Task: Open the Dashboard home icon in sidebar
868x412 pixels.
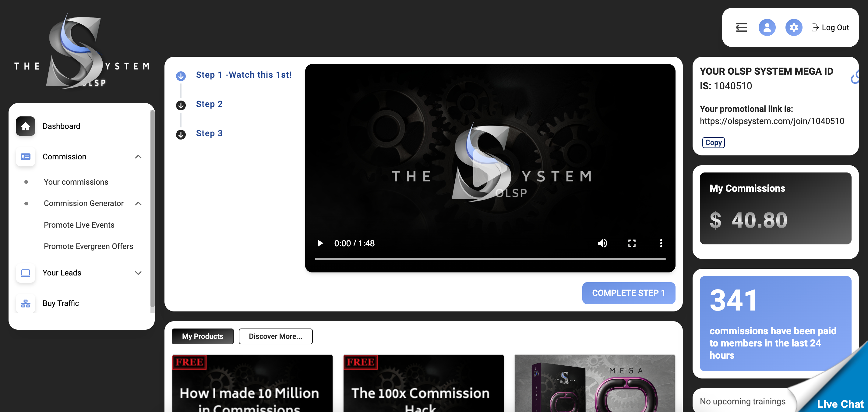Action: (25, 126)
